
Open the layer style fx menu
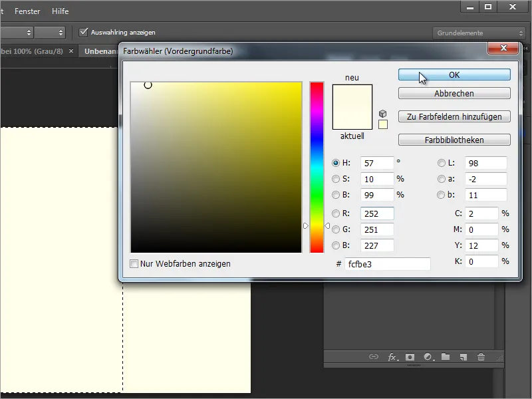click(392, 357)
